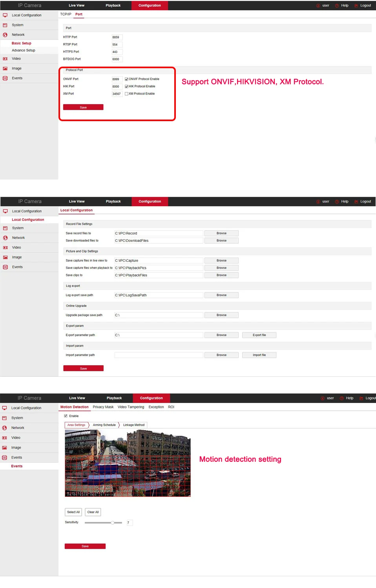Image resolution: width=376 pixels, height=588 pixels.
Task: Click Help icon in Port page header
Action: [337, 5]
